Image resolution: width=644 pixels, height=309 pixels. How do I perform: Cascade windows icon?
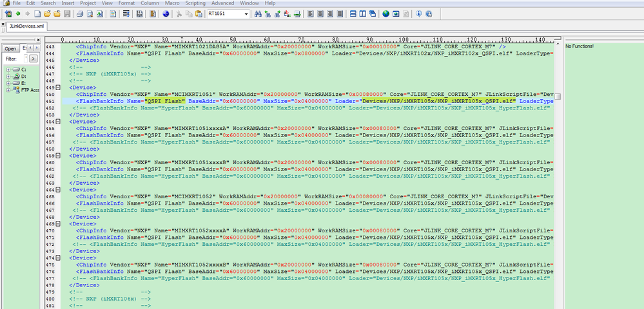[373, 14]
